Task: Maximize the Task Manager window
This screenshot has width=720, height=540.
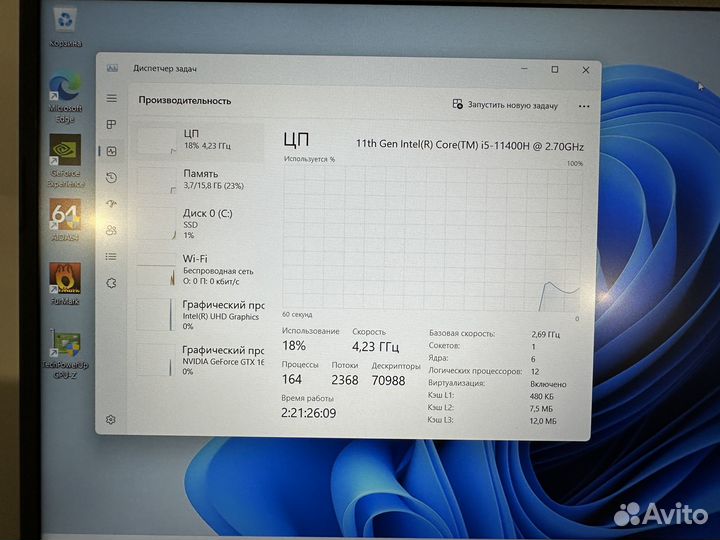Action: coord(555,69)
